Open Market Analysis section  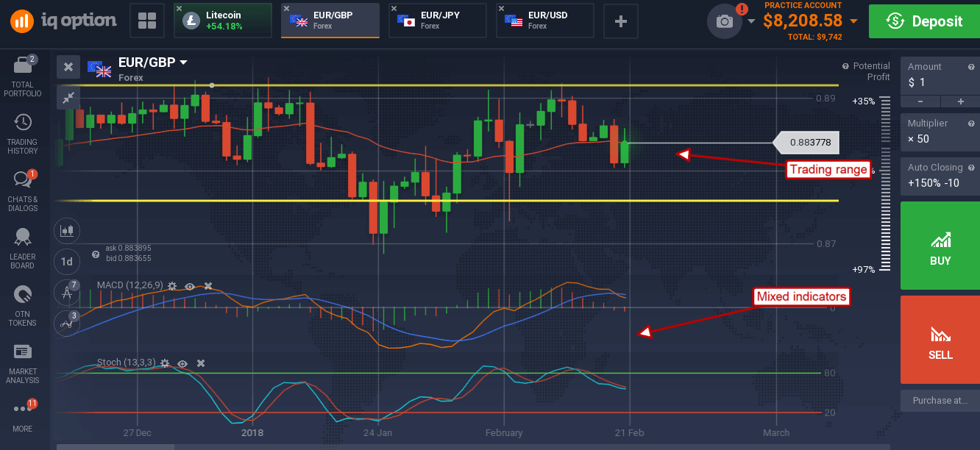tap(22, 362)
